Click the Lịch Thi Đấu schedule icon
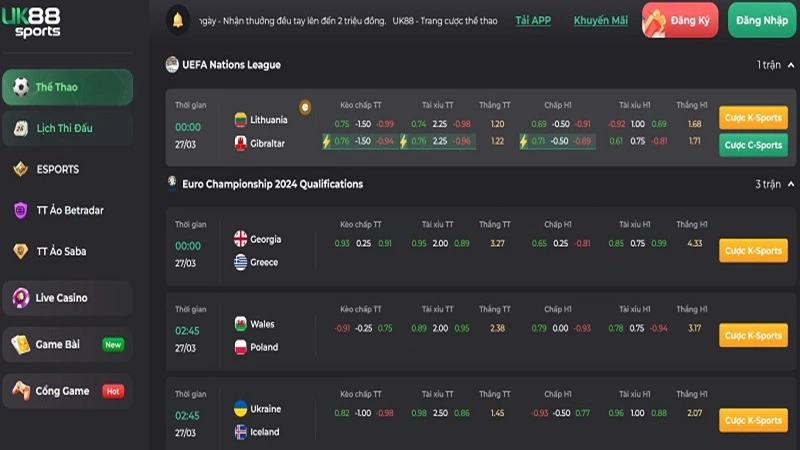This screenshot has height=450, width=800. [20, 128]
